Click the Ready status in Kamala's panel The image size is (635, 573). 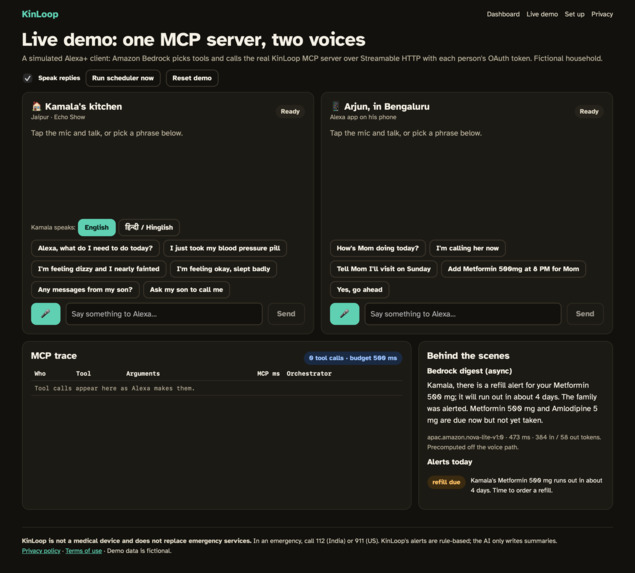[290, 111]
